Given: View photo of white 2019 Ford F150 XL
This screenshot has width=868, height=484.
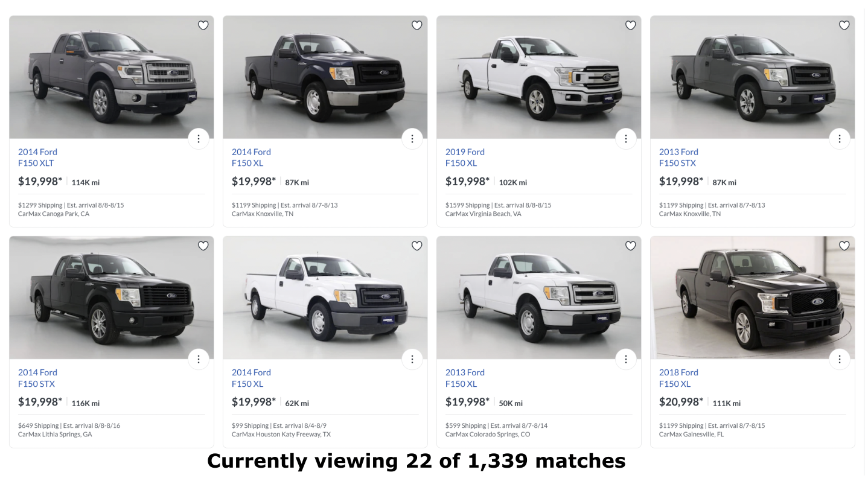Looking at the screenshot, I should point(538,77).
